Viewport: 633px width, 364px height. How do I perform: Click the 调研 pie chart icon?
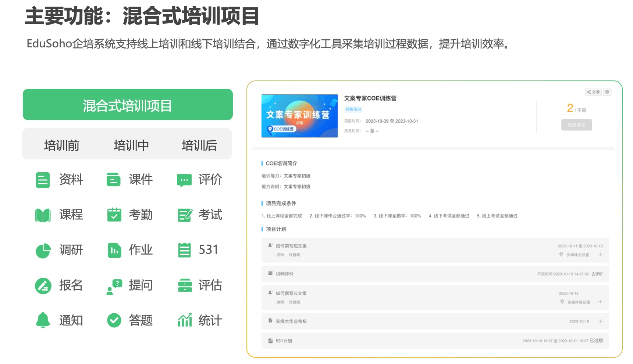(x=43, y=251)
